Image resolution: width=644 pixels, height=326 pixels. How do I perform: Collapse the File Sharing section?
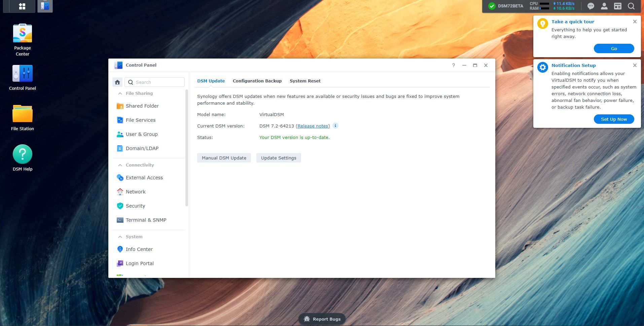coord(120,94)
